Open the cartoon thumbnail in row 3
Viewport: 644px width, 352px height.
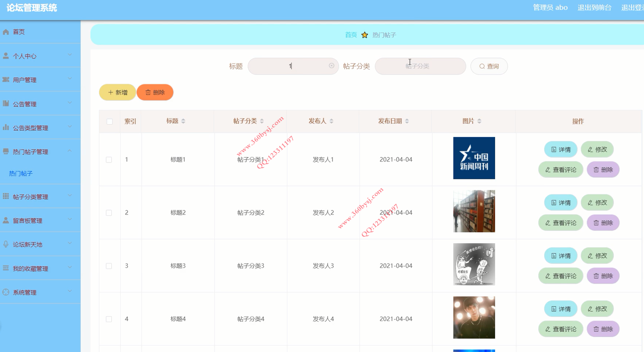(x=474, y=265)
